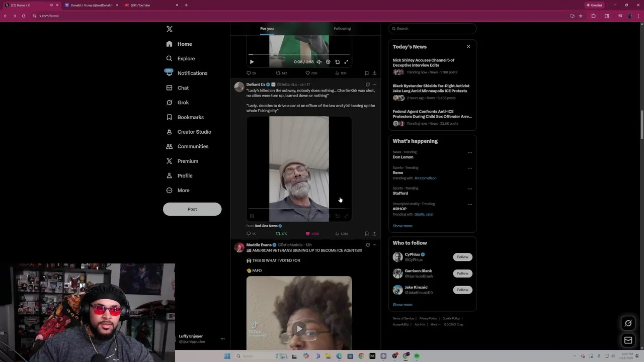Open the Home page from sidebar

[179, 44]
